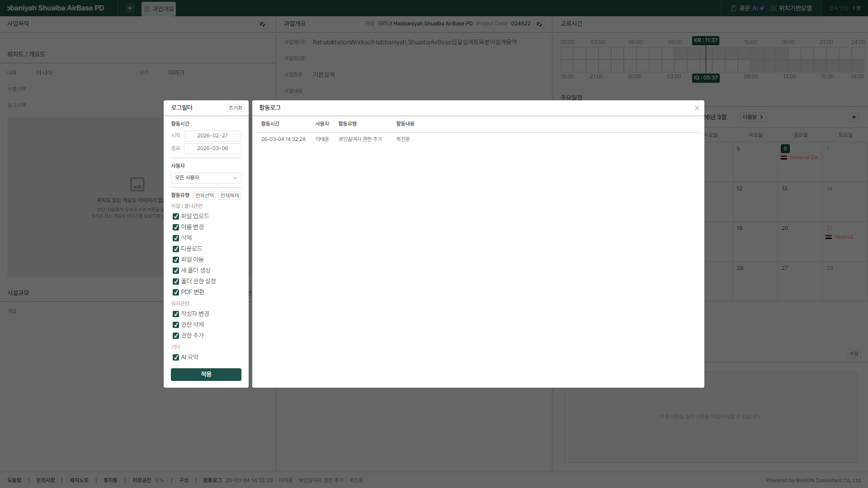
Task: Open 패치노트 in bottom status bar
Action: [x=79, y=480]
